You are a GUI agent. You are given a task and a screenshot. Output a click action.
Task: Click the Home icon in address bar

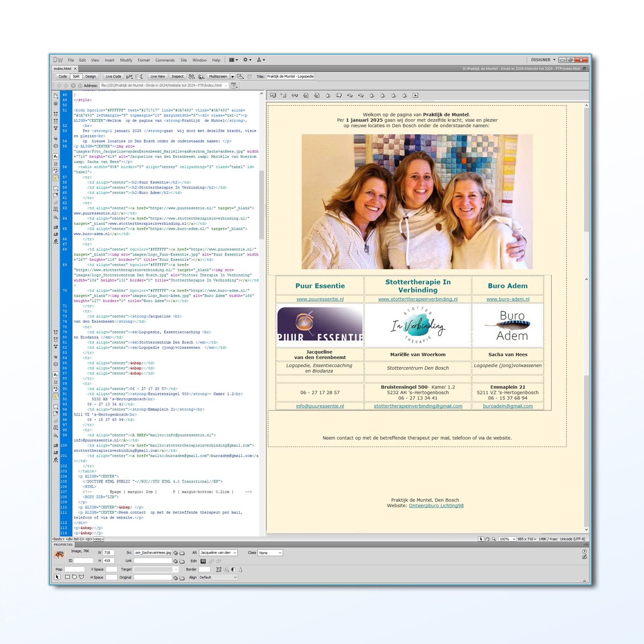point(80,85)
